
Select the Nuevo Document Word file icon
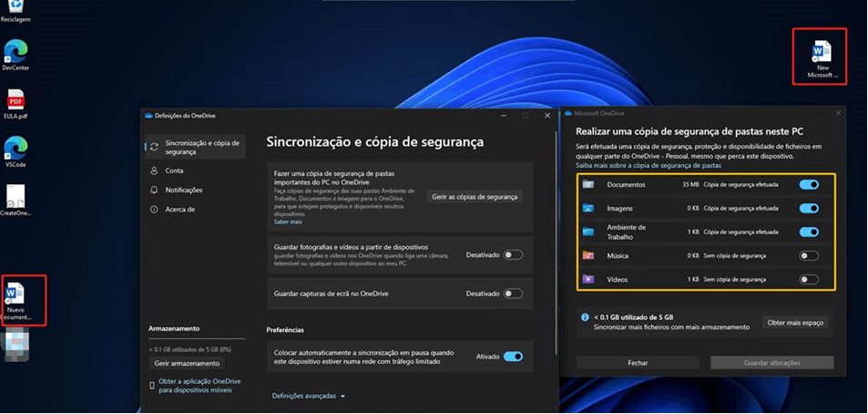click(16, 300)
